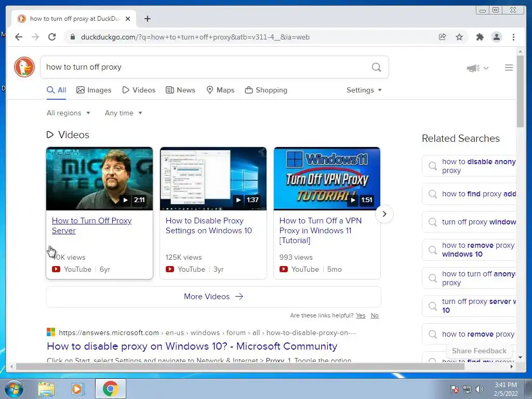Go back with browser back arrow
The image size is (532, 399).
coord(19,37)
